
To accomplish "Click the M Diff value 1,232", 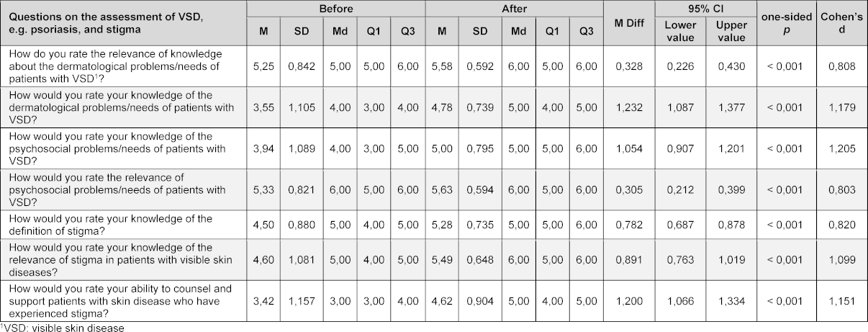I will (x=629, y=107).
